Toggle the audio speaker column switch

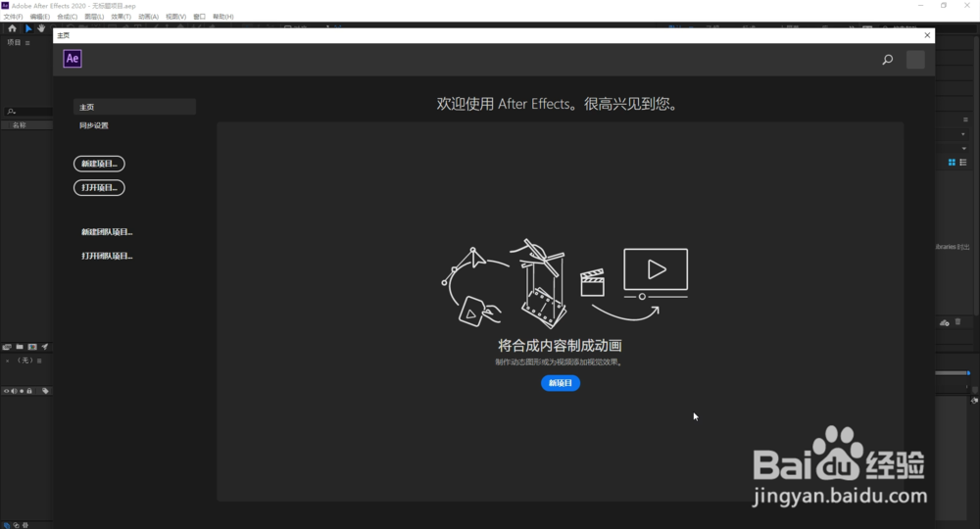pyautogui.click(x=14, y=391)
